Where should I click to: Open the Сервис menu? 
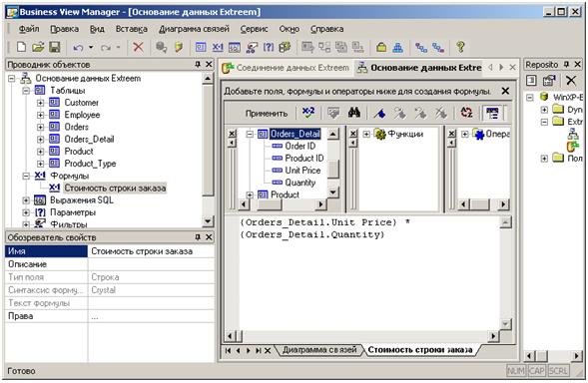pyautogui.click(x=254, y=29)
